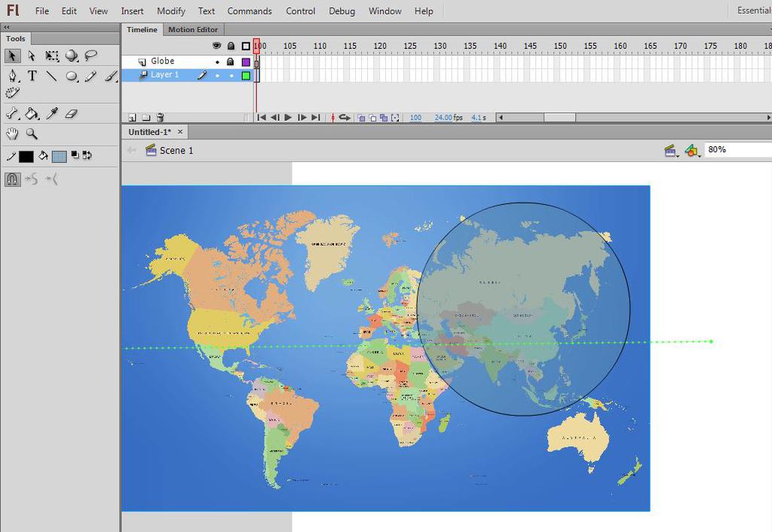772x532 pixels.
Task: Hide the Globe layer visibility
Action: [x=217, y=61]
